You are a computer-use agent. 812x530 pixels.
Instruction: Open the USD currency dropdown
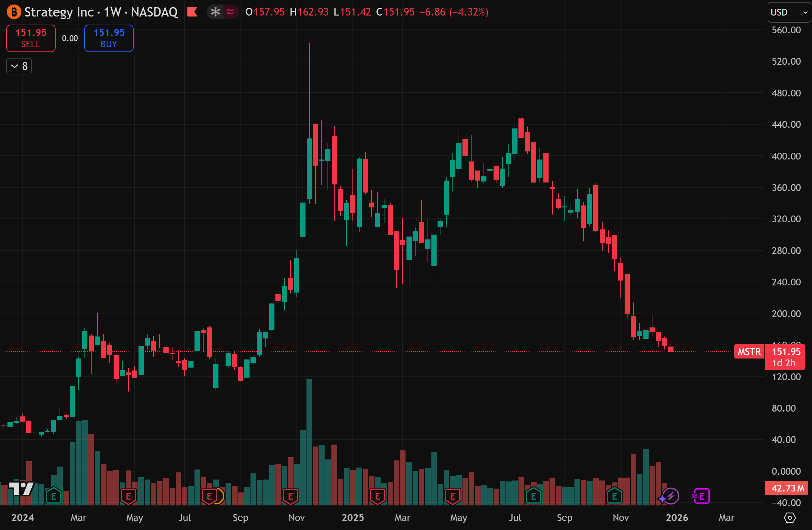pos(788,12)
